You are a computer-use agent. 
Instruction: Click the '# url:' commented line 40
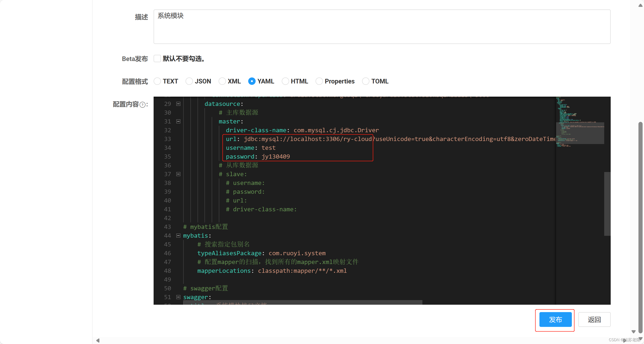tap(236, 201)
